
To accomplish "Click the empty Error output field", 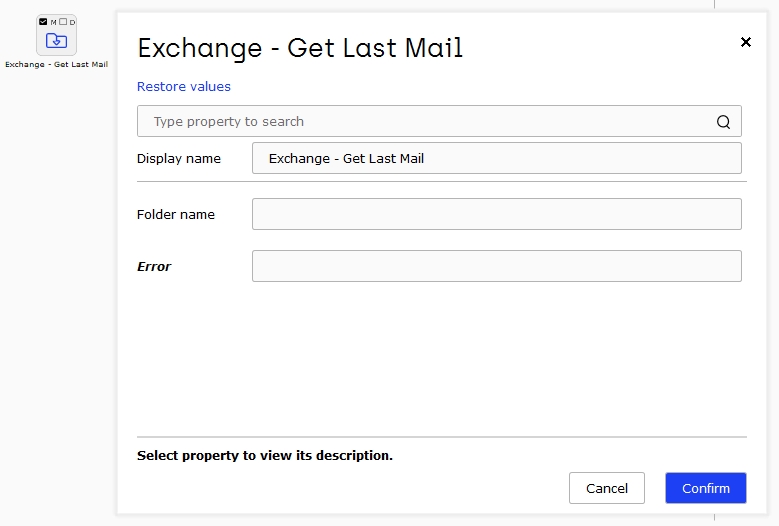I will (x=497, y=266).
